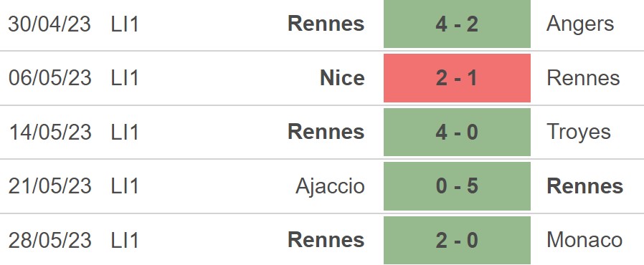Open the Angers team link

coord(580,24)
